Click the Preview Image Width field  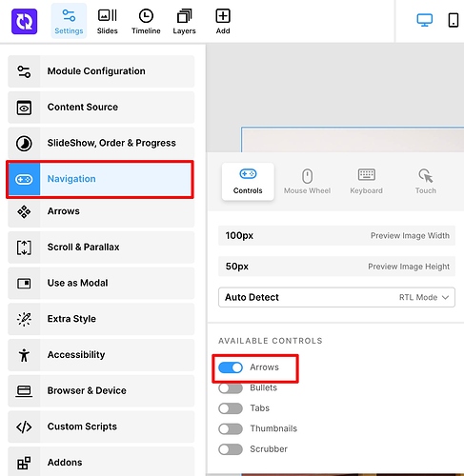tap(336, 236)
